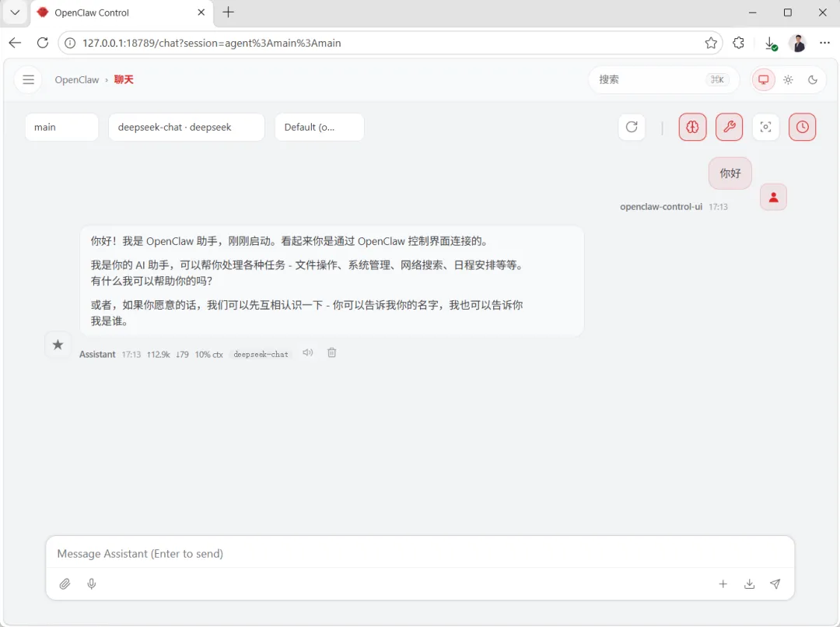Export chat with download icon
840x627 pixels.
point(750,584)
